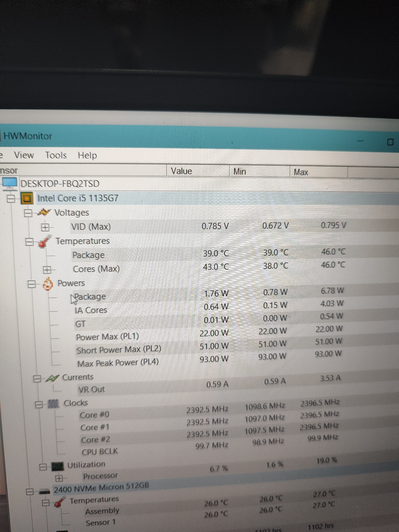The height and width of the screenshot is (532, 399).
Task: Click the Utilization icon
Action: [x=57, y=466]
